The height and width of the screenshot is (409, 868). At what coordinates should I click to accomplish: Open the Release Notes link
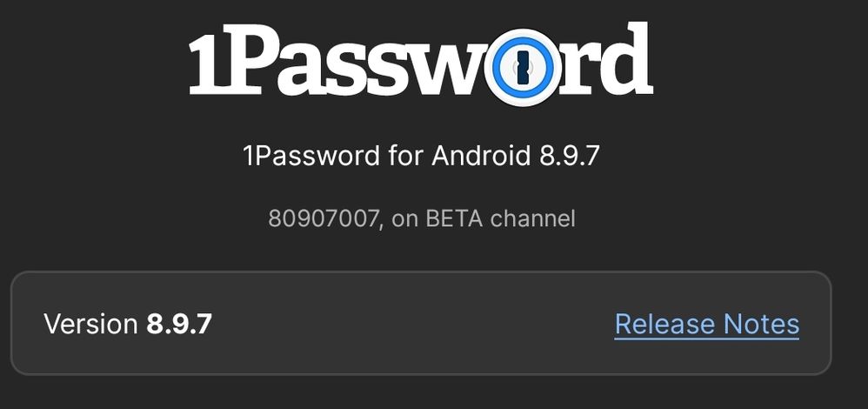coord(706,324)
